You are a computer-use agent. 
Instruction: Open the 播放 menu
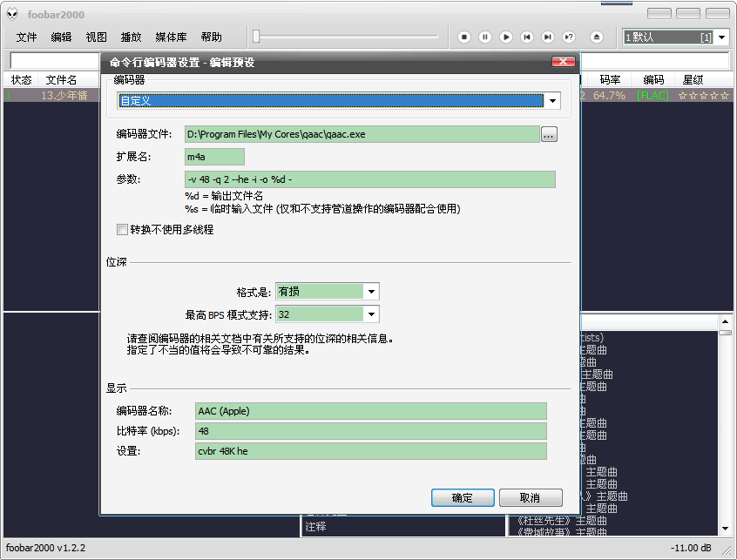pyautogui.click(x=131, y=37)
